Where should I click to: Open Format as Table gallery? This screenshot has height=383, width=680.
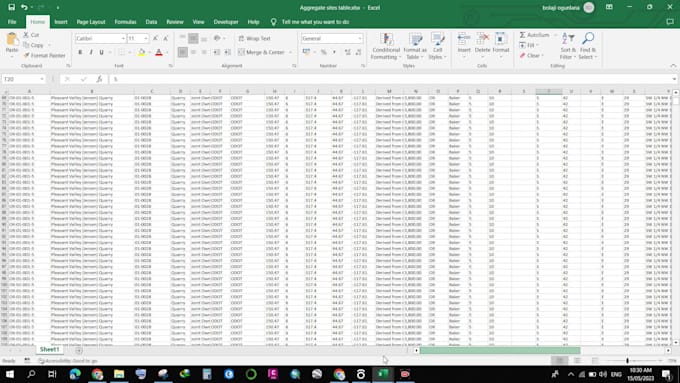tap(415, 46)
